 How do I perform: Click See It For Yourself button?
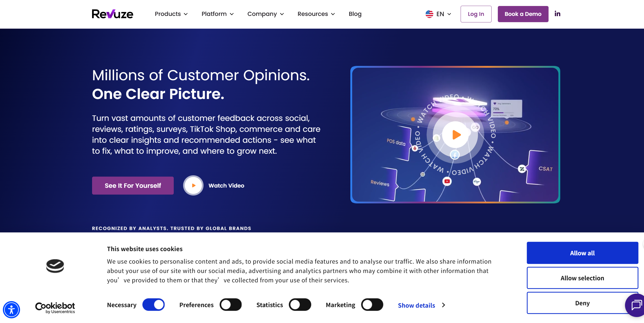click(x=133, y=185)
